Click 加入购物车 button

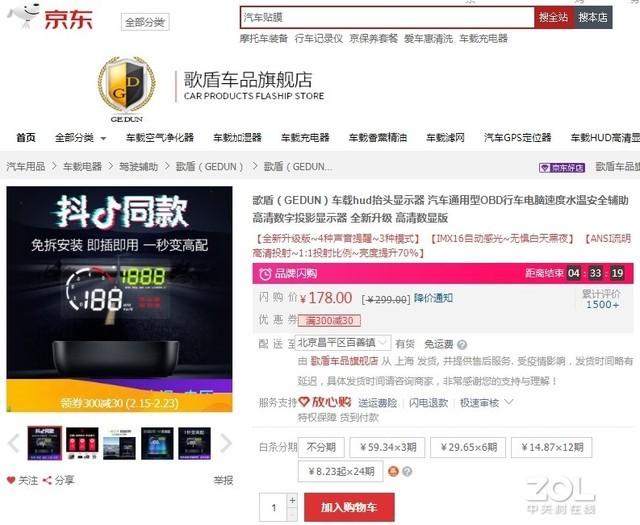349,507
